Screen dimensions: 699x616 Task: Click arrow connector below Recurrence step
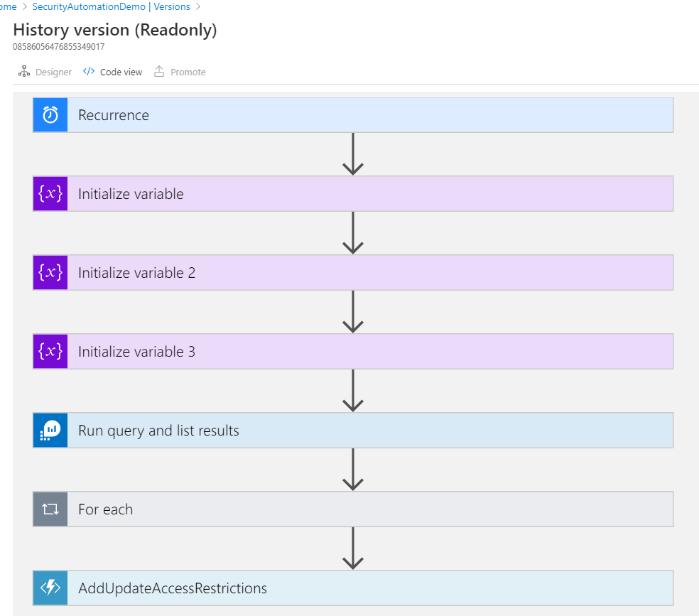(x=353, y=154)
